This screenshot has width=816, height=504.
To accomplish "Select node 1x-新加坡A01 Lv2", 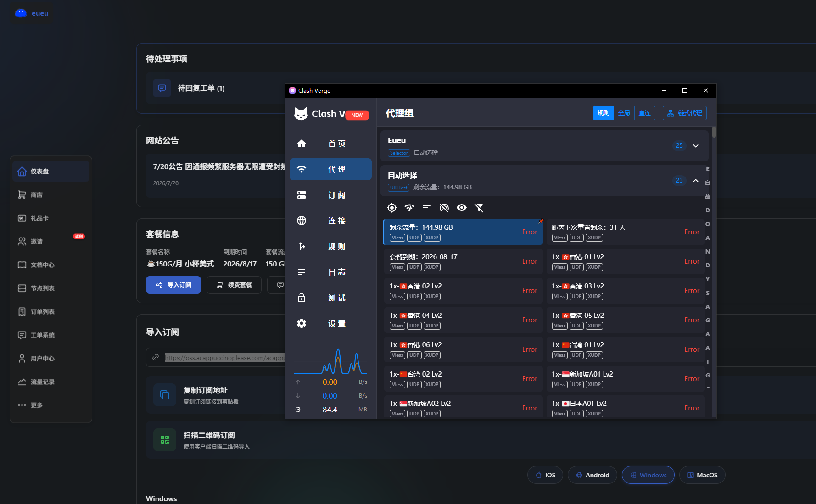I will (x=625, y=379).
